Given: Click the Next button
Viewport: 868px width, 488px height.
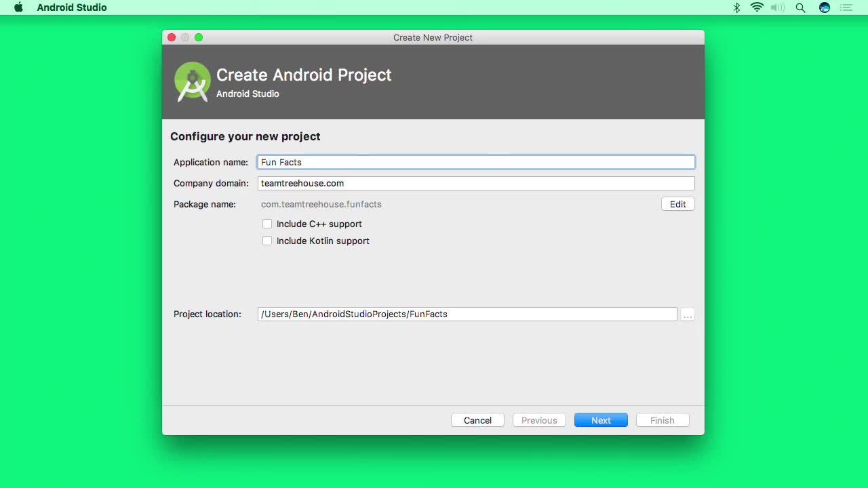Looking at the screenshot, I should pos(601,420).
